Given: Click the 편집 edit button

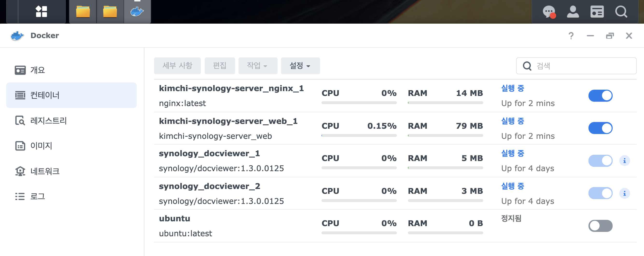Looking at the screenshot, I should coord(219,66).
